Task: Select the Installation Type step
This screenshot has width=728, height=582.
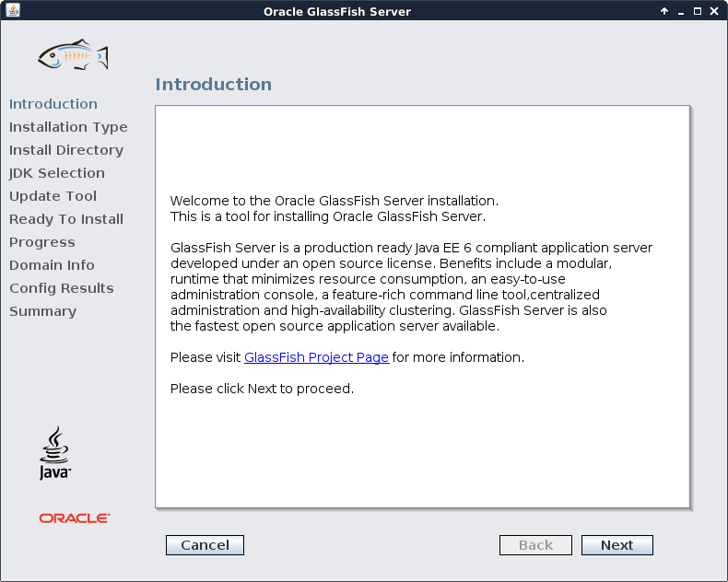Action: coord(68,127)
